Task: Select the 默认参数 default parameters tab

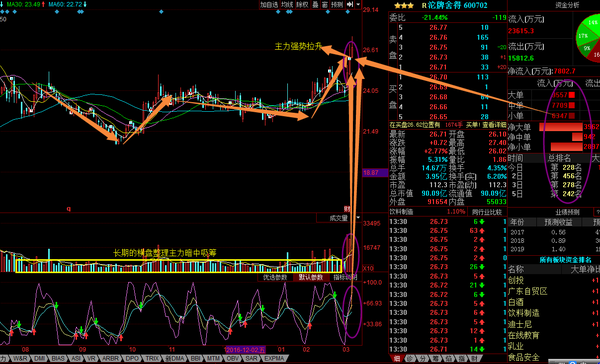Action: point(310,277)
